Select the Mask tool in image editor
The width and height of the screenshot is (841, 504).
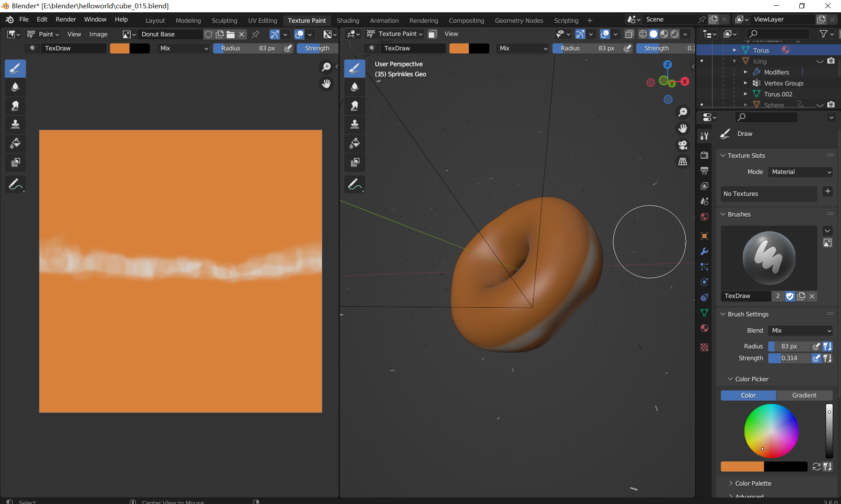(15, 162)
